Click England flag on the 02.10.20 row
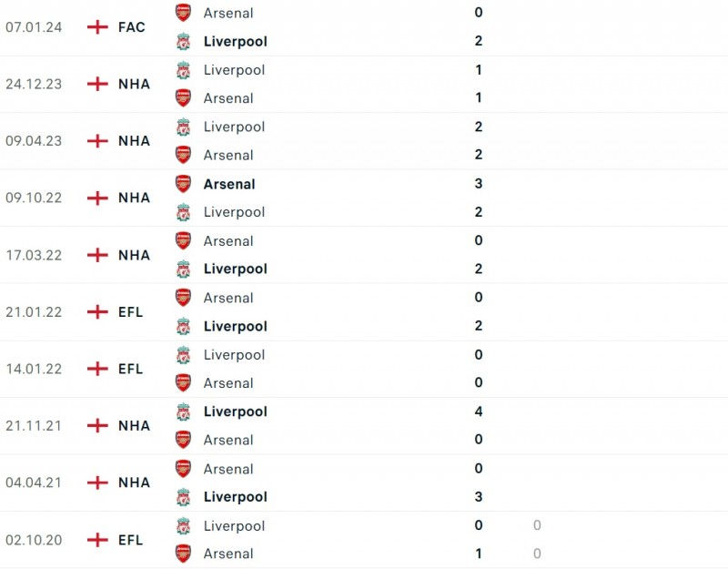 (97, 540)
